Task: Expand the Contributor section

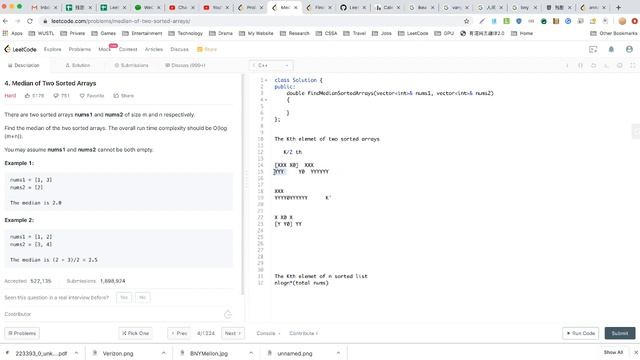Action: [x=118, y=314]
